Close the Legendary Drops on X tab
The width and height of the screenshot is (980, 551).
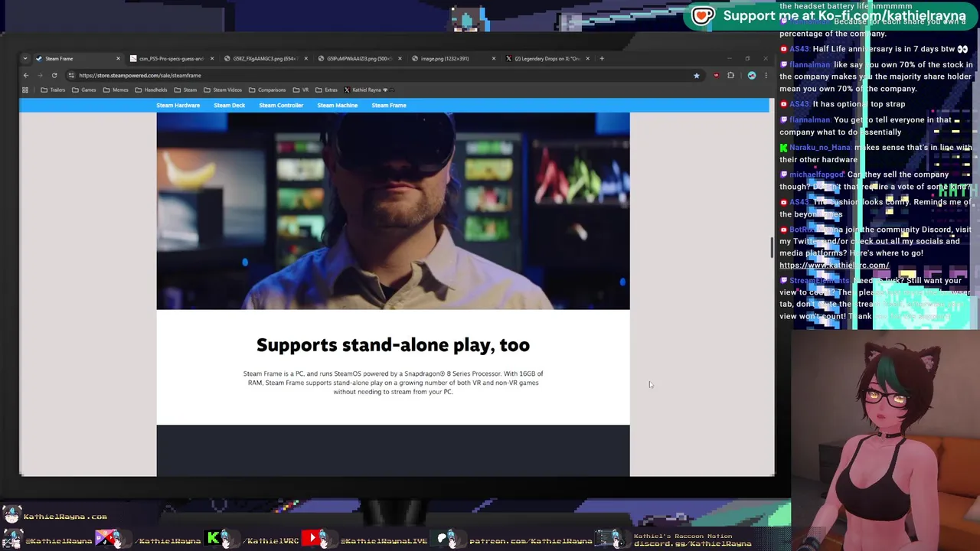coord(587,58)
